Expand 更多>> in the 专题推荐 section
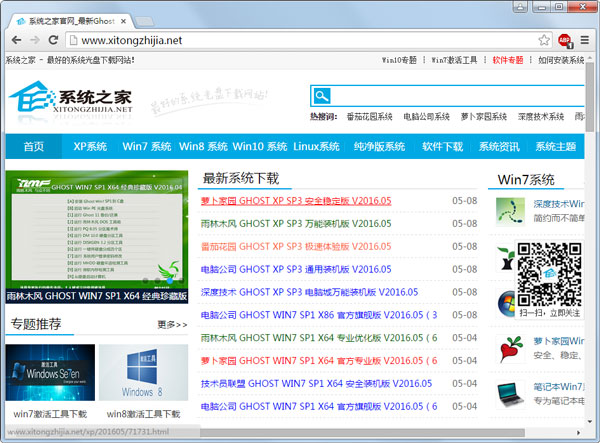This screenshot has height=443, width=600. pos(171,325)
